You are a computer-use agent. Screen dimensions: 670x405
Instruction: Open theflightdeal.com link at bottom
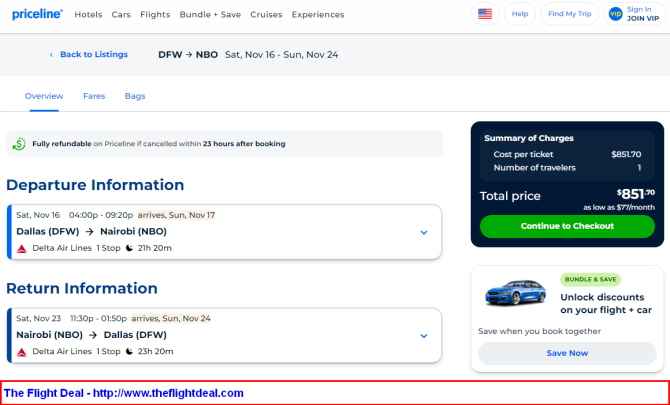pos(168,393)
